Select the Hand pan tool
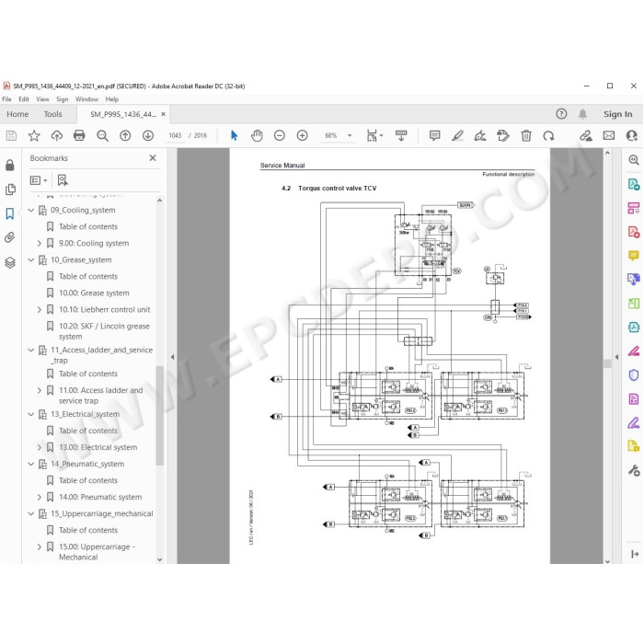This screenshot has width=644, height=644. 257,135
